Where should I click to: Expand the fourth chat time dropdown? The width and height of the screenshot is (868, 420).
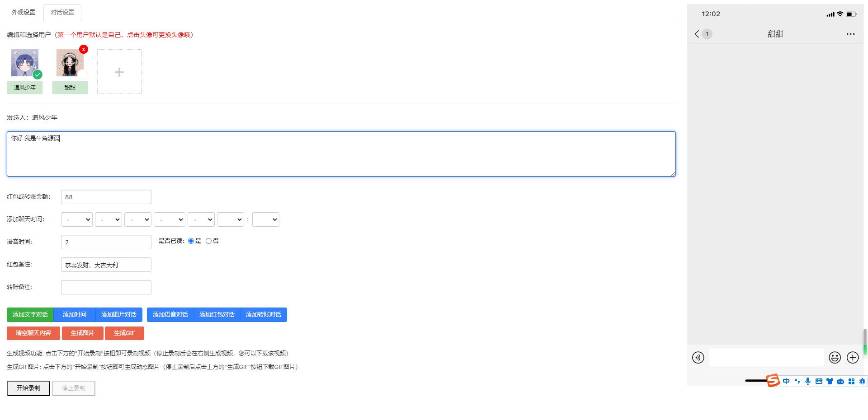click(170, 219)
